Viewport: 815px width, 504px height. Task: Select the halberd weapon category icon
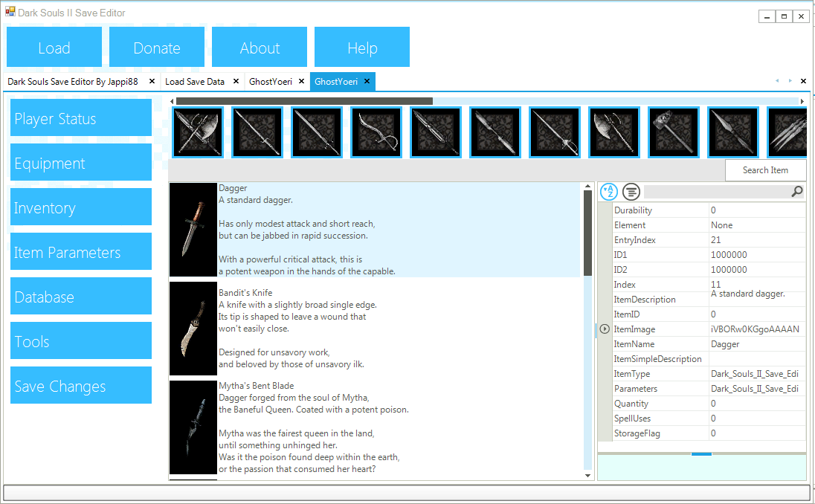(x=613, y=132)
